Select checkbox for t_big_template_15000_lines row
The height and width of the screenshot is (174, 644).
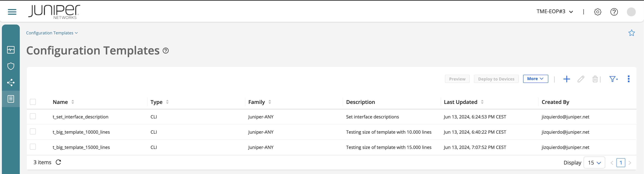tap(33, 147)
